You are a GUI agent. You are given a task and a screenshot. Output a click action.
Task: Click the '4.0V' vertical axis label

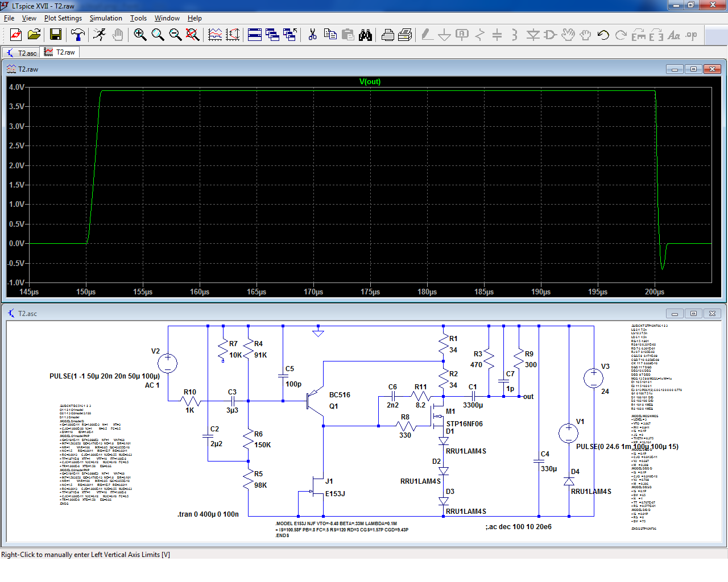point(16,87)
